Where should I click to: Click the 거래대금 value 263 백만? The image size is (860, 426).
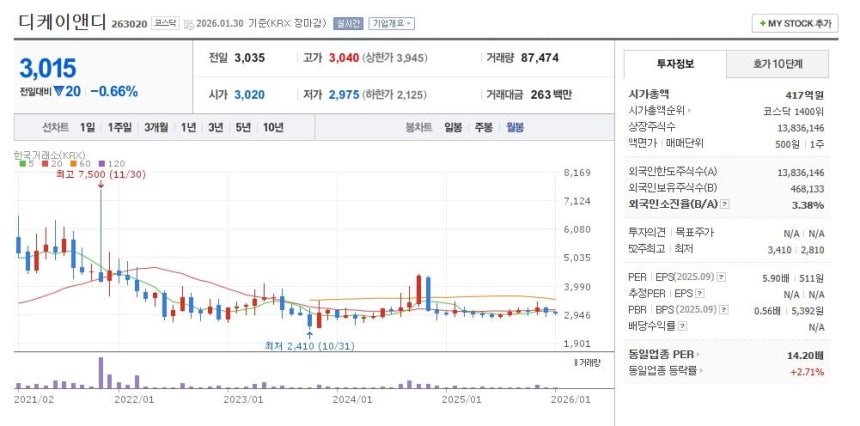click(551, 95)
